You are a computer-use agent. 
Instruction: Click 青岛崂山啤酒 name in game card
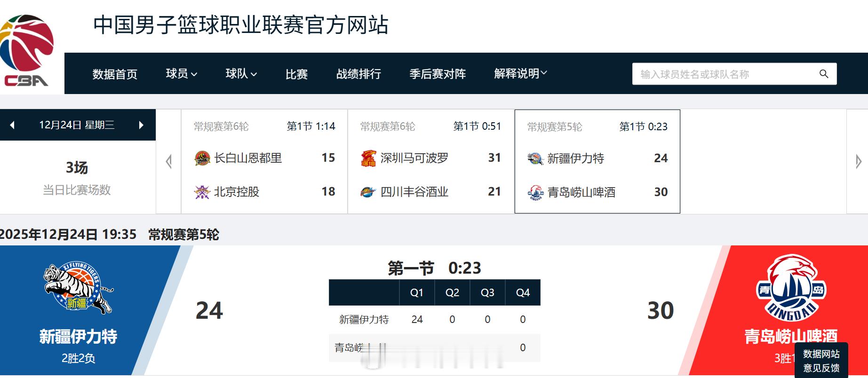[581, 192]
